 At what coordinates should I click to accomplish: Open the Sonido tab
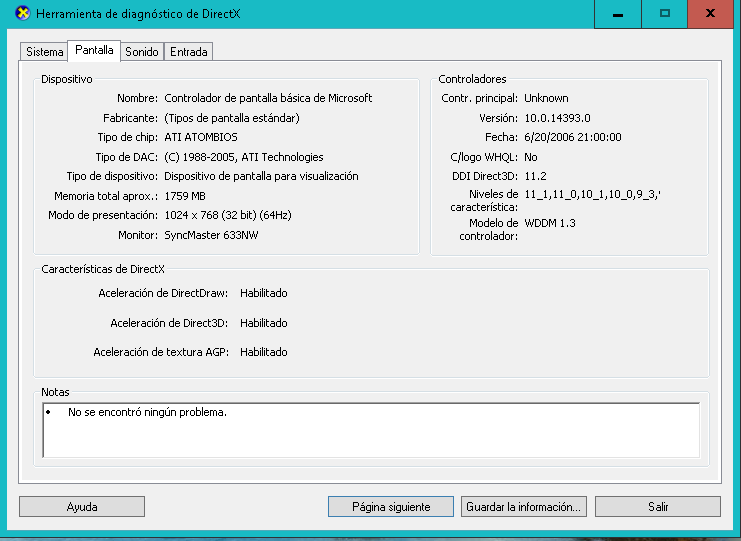(x=142, y=52)
